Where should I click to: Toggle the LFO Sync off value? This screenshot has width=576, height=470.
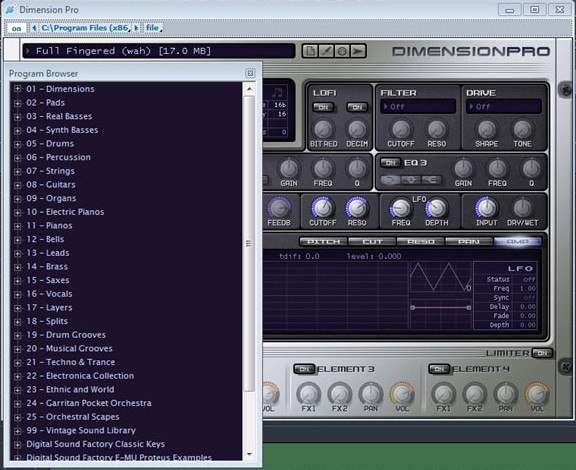pyautogui.click(x=529, y=298)
